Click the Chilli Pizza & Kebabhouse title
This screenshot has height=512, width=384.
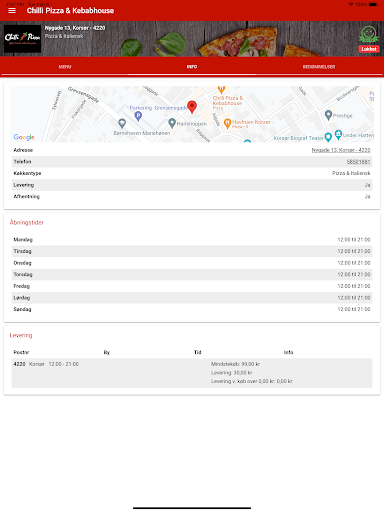[70, 11]
